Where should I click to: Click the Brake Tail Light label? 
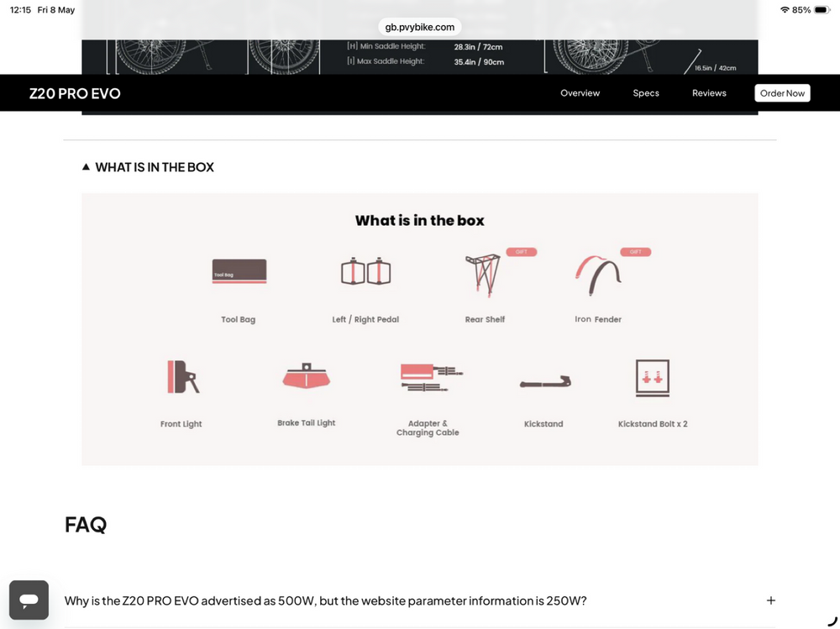point(307,422)
